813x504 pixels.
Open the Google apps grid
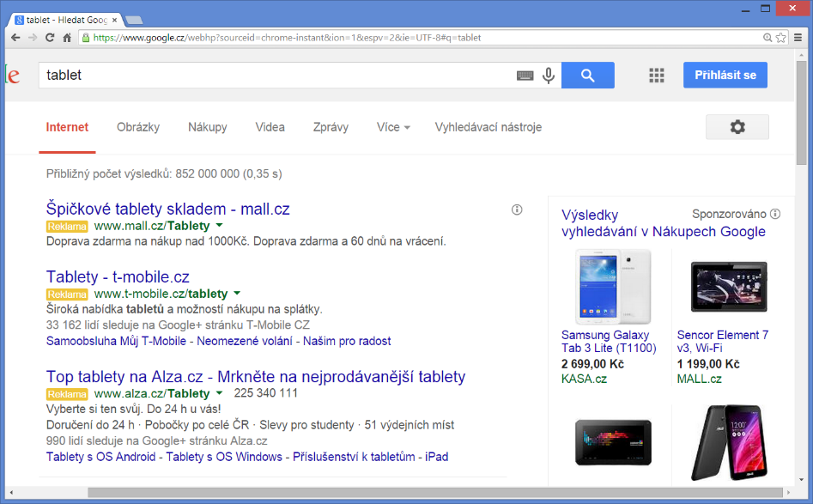click(x=657, y=76)
